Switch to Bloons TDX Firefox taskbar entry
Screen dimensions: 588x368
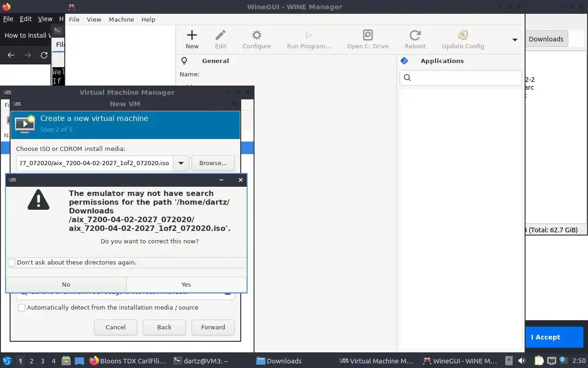click(128, 361)
